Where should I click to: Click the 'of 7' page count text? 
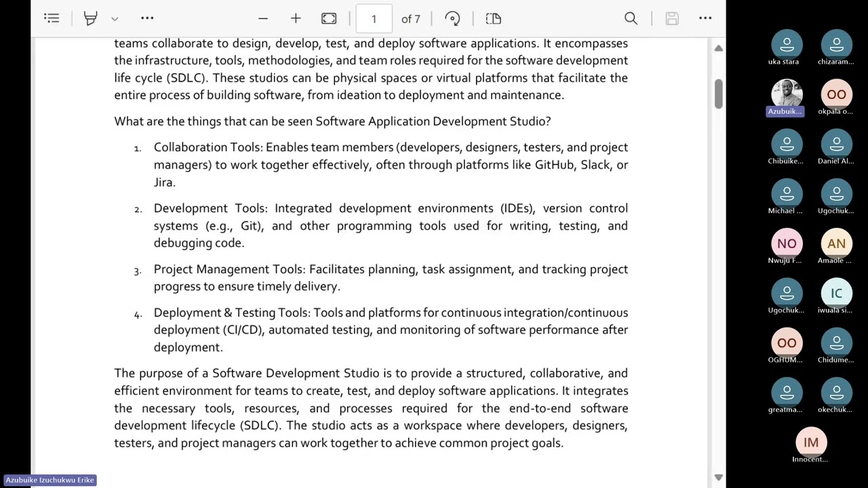pyautogui.click(x=411, y=19)
